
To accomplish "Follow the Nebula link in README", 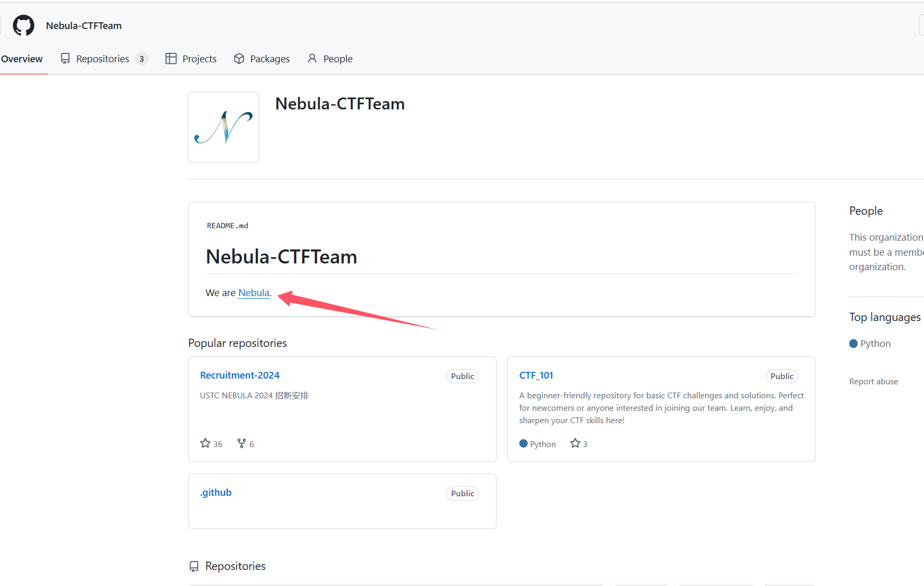I will point(254,292).
